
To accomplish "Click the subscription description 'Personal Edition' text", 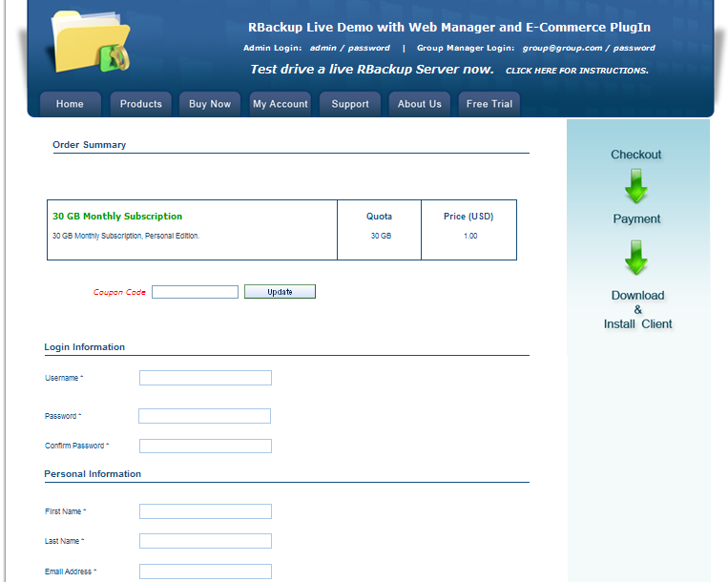I will coord(172,236).
